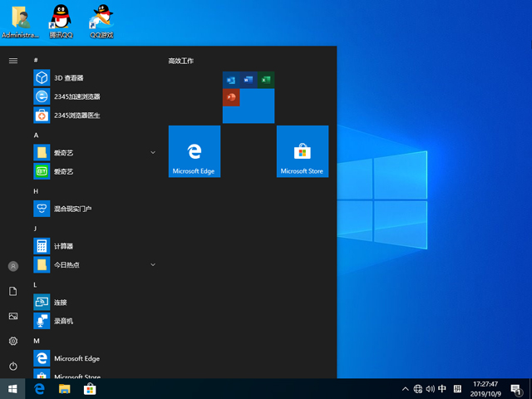Show hidden tray icons chevron

(406, 389)
